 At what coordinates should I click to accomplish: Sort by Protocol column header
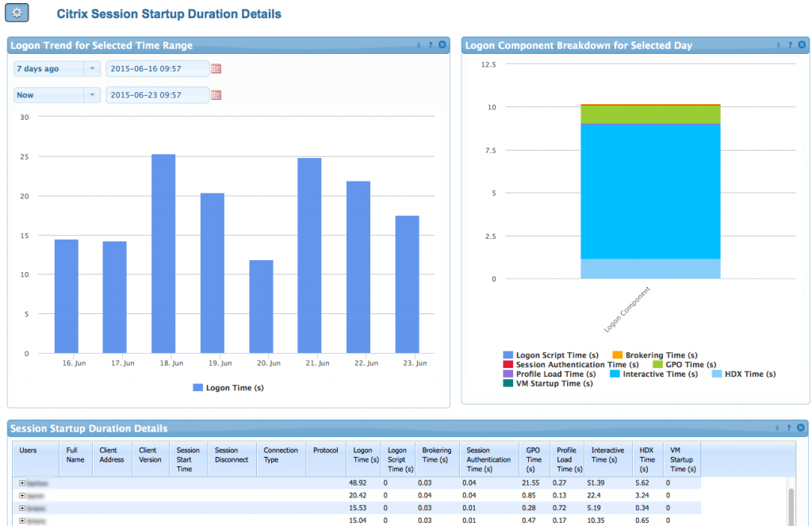click(326, 459)
